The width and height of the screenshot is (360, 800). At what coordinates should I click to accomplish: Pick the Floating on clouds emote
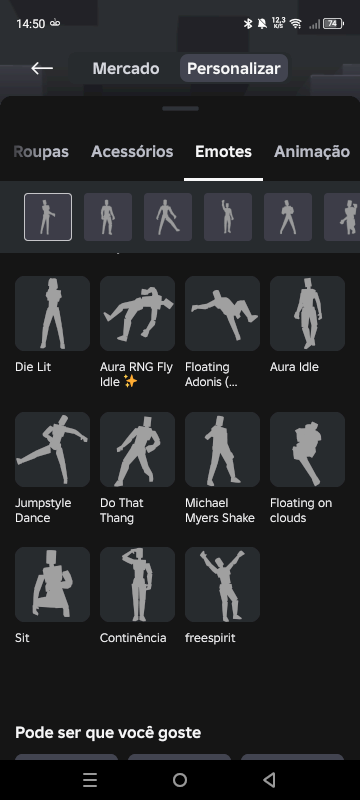pos(307,449)
